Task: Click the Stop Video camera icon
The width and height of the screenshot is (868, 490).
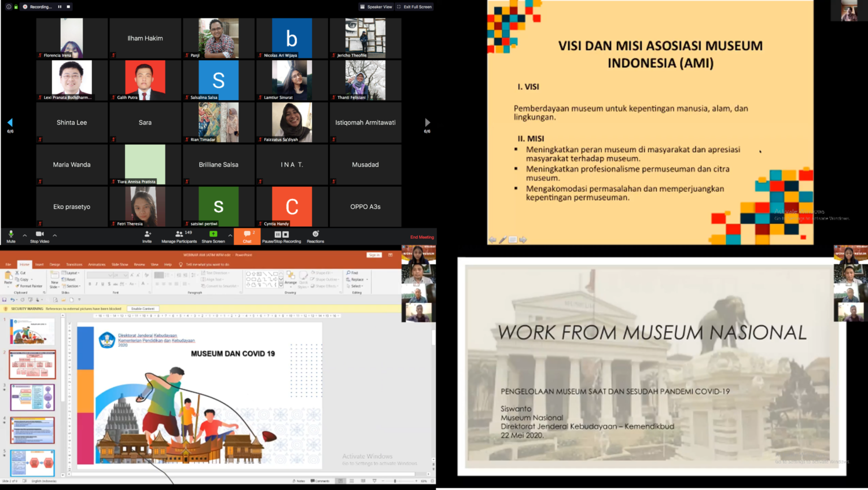Action: [x=39, y=234]
